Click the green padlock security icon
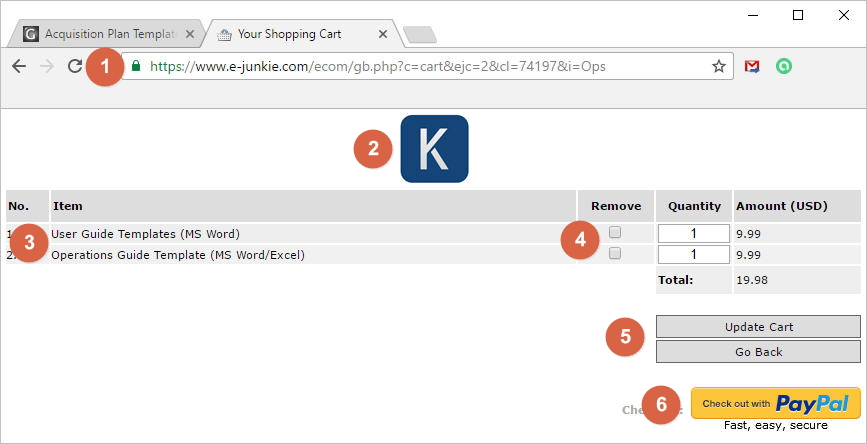 [135, 66]
